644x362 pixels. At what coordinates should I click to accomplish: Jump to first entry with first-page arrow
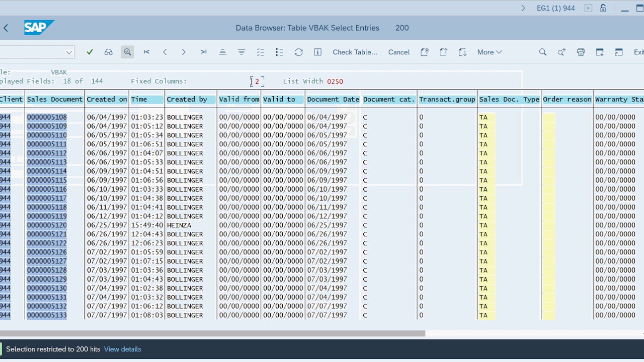click(146, 52)
